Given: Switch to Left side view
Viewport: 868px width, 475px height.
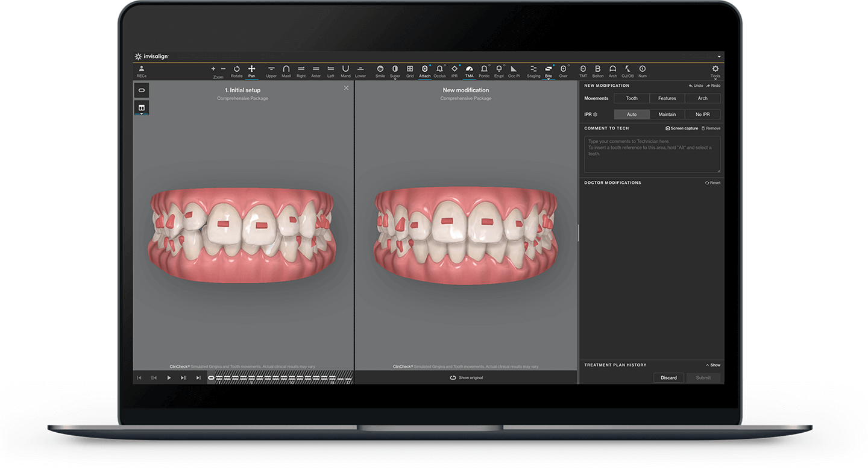Looking at the screenshot, I should click(330, 71).
